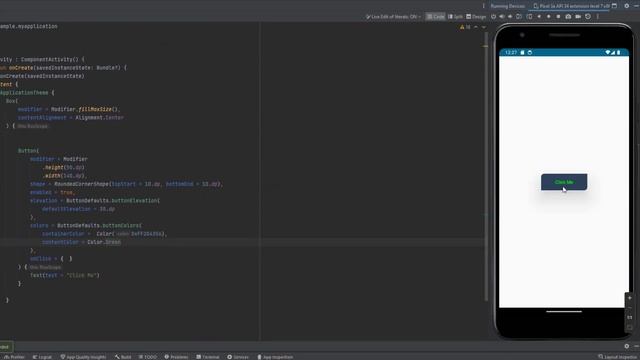This screenshot has height=360, width=640.
Task: Click the emulator zoom to fit icon
Action: click(x=629, y=327)
